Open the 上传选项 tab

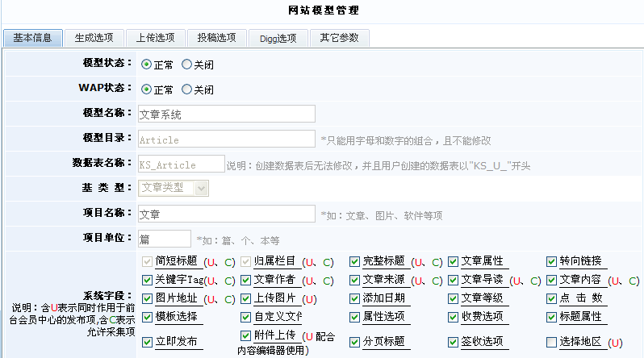[x=155, y=38]
